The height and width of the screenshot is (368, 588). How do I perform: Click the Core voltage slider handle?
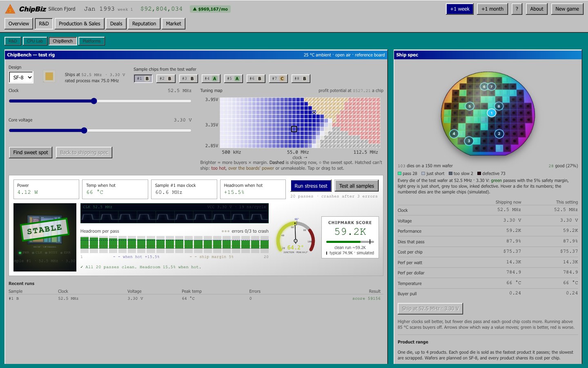coord(84,130)
